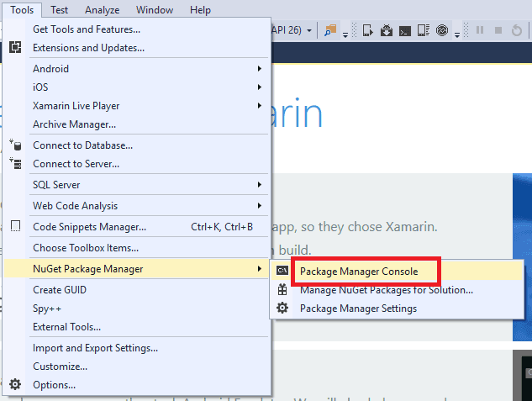Click the gear icon beside Options
532x401 pixels.
pos(15,385)
